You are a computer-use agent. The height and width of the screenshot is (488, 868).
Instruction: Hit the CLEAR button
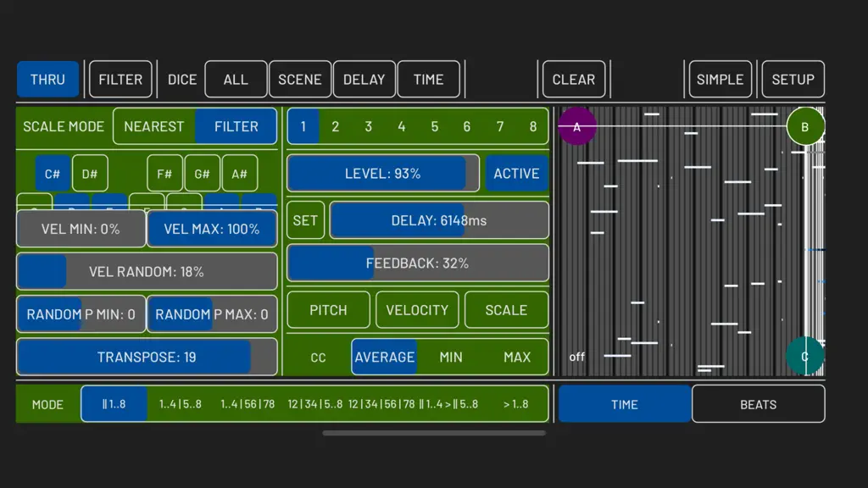point(574,79)
